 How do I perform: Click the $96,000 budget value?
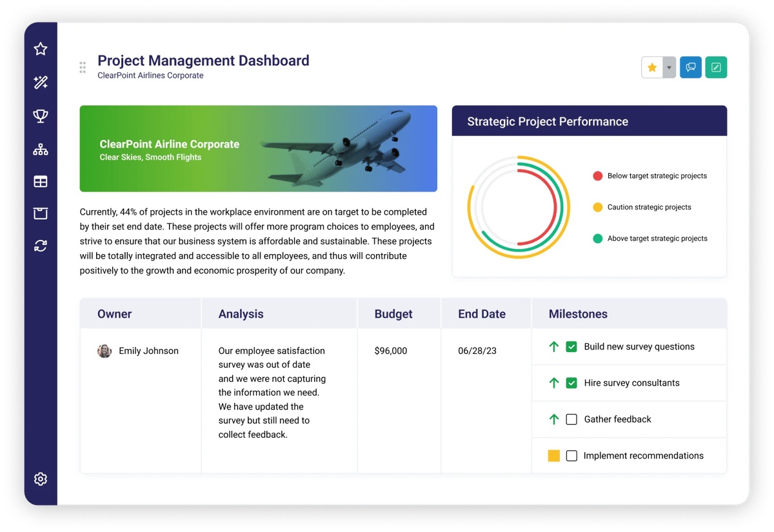pyautogui.click(x=390, y=351)
